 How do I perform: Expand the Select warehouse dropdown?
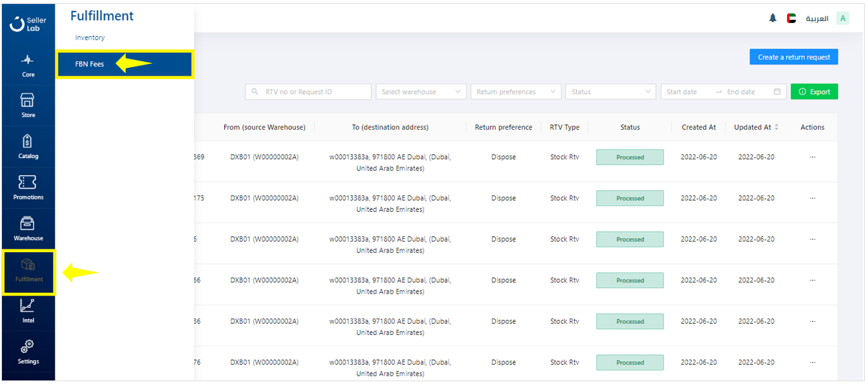421,92
